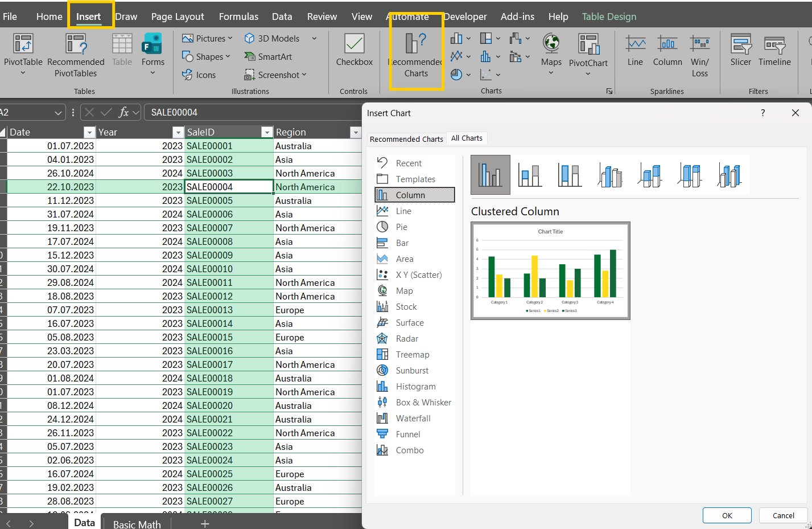Switch to Basic Math sheet tab
The width and height of the screenshot is (812, 529).
[137, 524]
